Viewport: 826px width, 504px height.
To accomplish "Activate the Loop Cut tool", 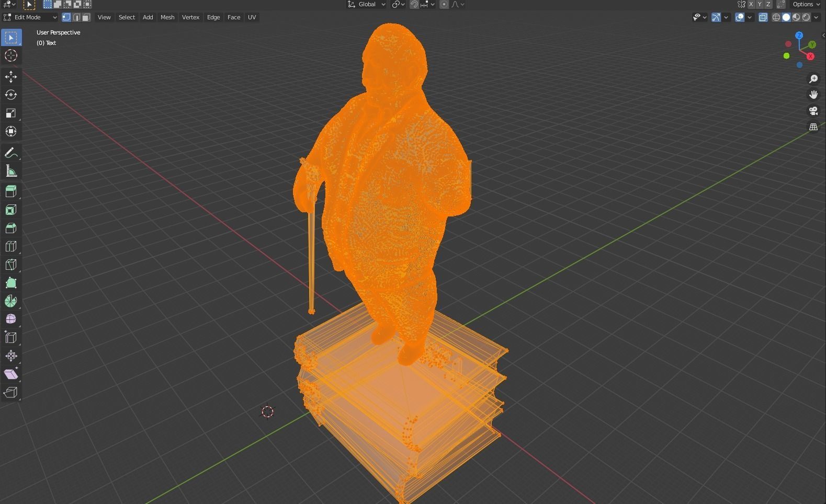I will pos(11,246).
